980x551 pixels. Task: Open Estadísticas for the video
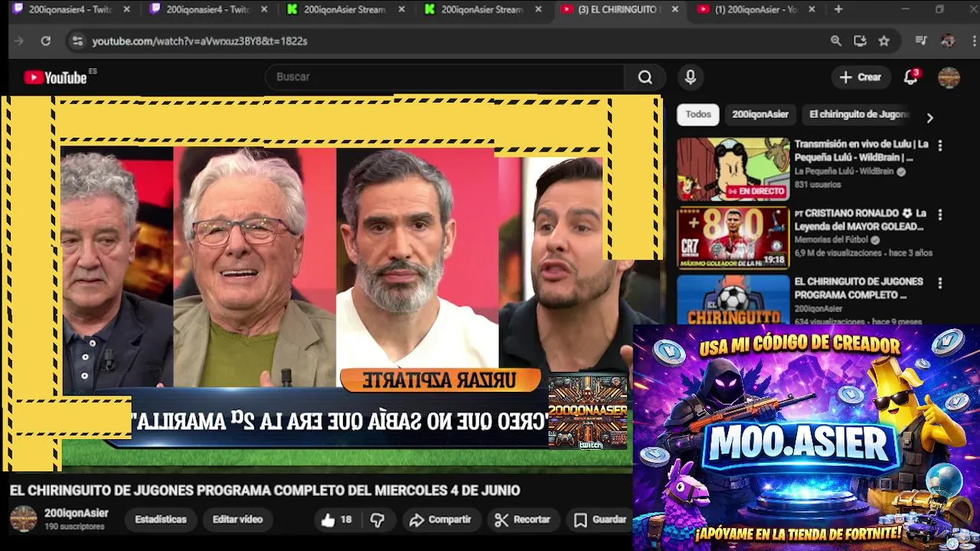161,520
